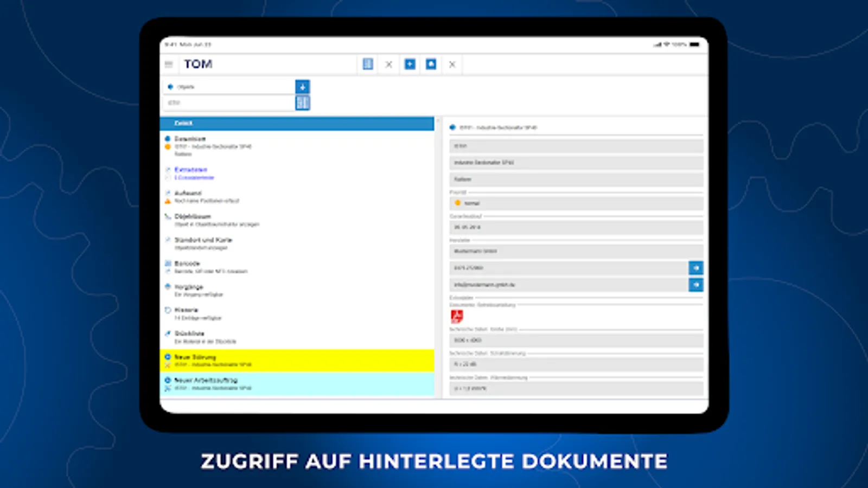Click the orange warning triangle under Aufwand
The height and width of the screenshot is (488, 868).
click(168, 201)
